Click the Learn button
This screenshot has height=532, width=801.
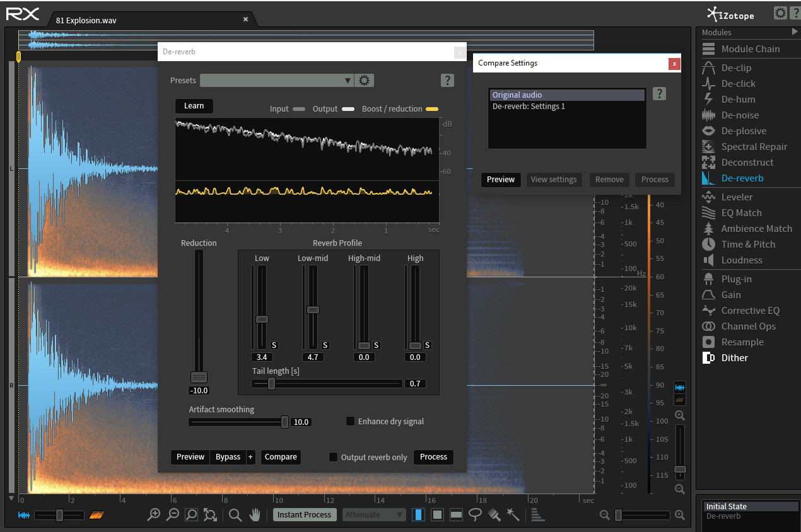click(194, 106)
